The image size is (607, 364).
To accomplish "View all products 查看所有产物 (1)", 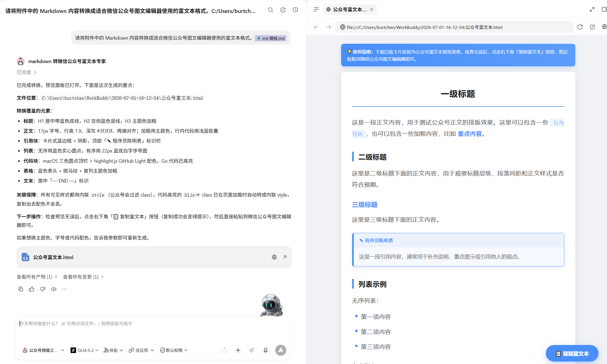I will click(x=37, y=277).
